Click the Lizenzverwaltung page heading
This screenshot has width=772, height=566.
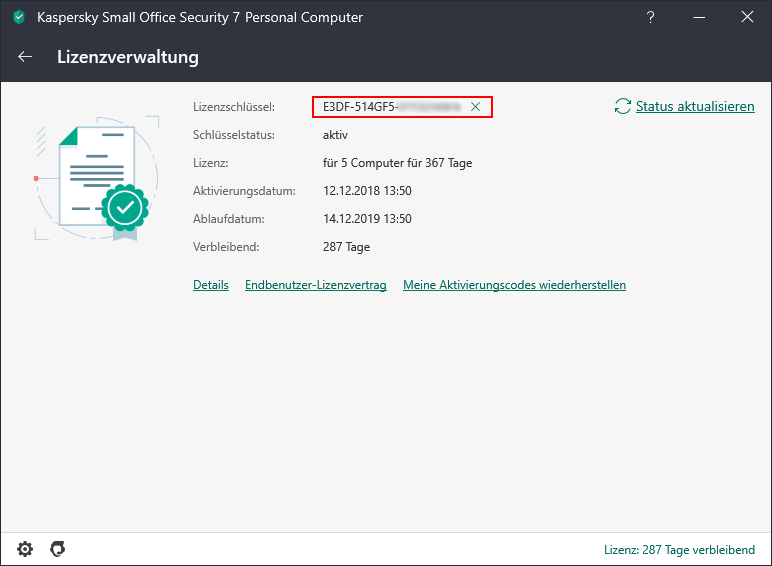128,57
